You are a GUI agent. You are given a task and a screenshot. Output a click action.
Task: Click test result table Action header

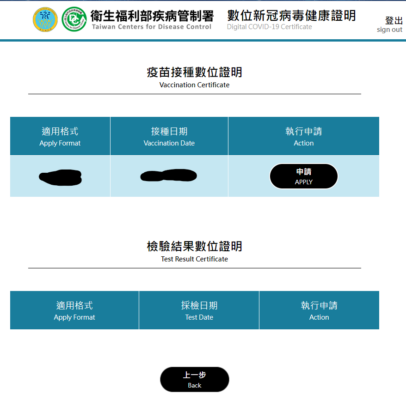pos(319,310)
